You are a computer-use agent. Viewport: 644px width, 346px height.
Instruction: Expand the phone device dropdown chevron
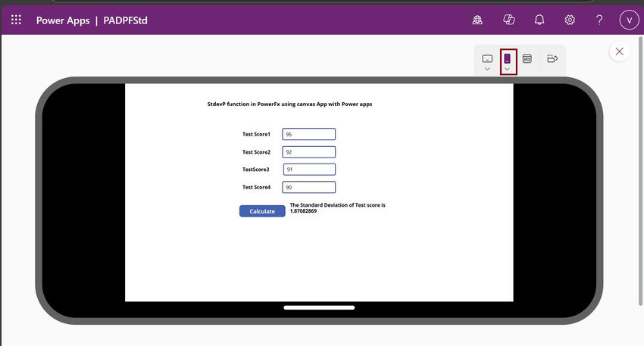(x=507, y=69)
